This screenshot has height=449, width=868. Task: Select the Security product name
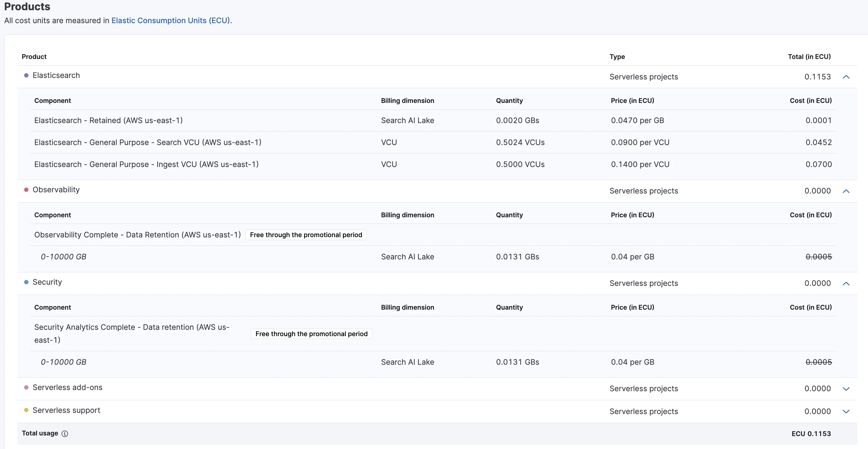(47, 282)
